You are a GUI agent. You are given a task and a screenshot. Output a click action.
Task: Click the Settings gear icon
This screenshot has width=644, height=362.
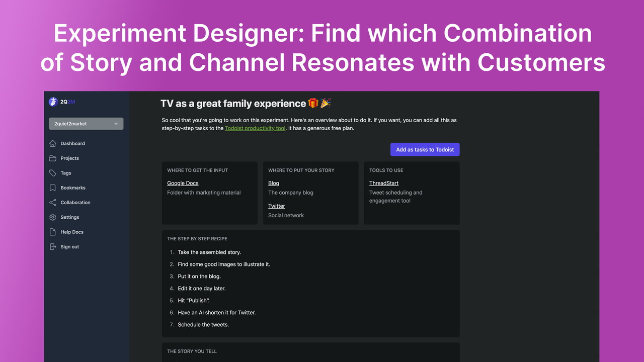click(53, 217)
